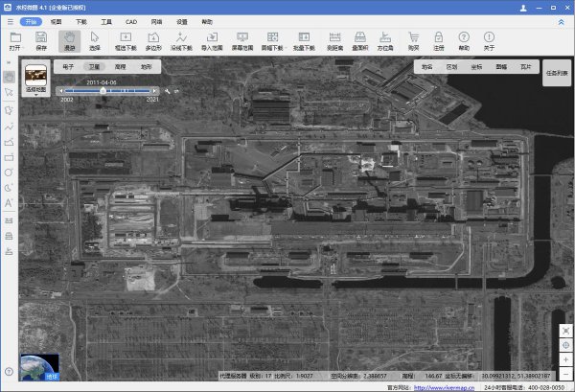Click the 导入范围 (import range) icon
This screenshot has height=392, width=575.
coord(212,39)
